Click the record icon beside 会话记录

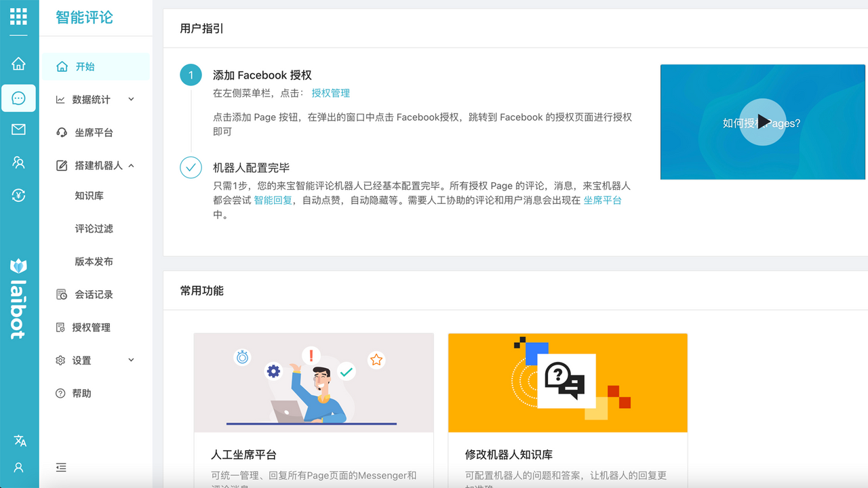(62, 295)
